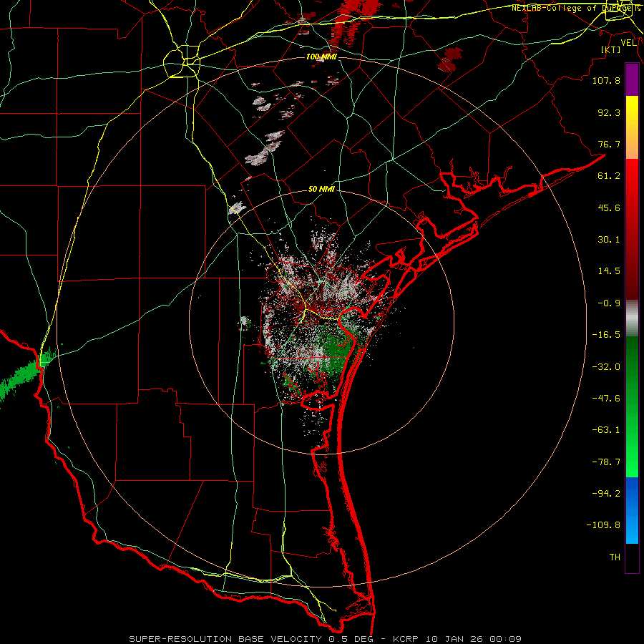The height and width of the screenshot is (644, 644).
Task: Select the 45.6 velocity scale value
Action: point(609,208)
